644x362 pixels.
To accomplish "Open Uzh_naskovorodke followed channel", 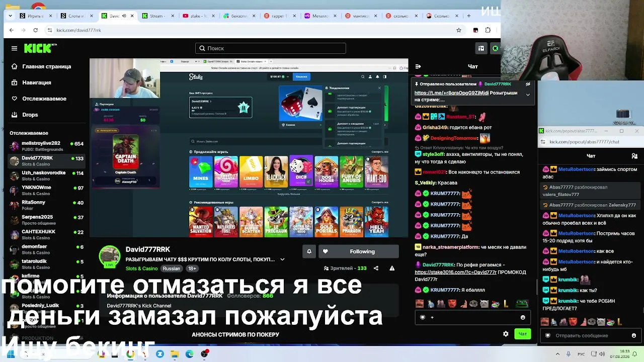I will (46, 175).
